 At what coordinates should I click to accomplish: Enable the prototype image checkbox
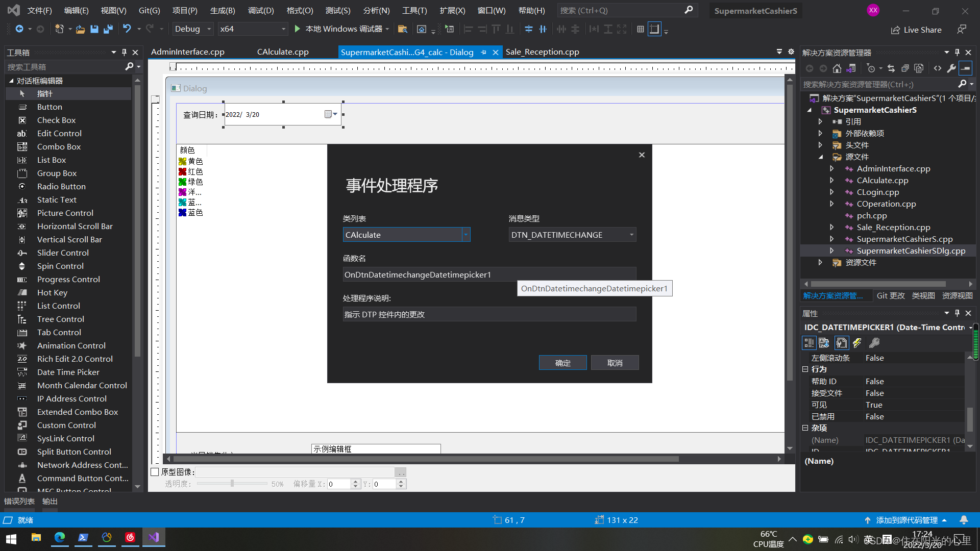tap(155, 472)
